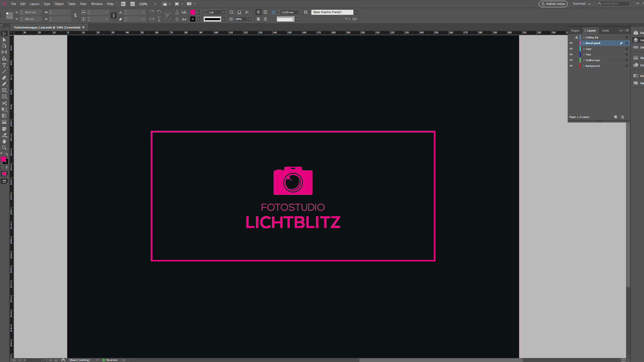Open the Essentials workspace dropdown
644x362 pixels.
[x=582, y=4]
